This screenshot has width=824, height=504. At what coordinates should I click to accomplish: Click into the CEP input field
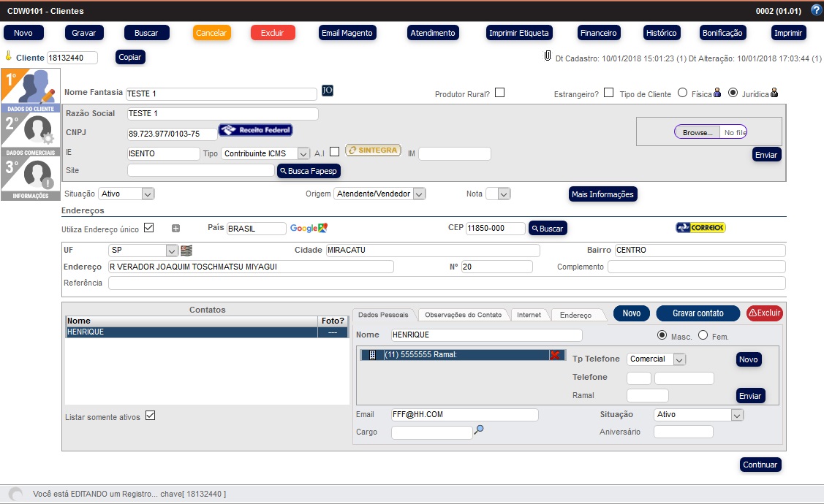(x=495, y=229)
